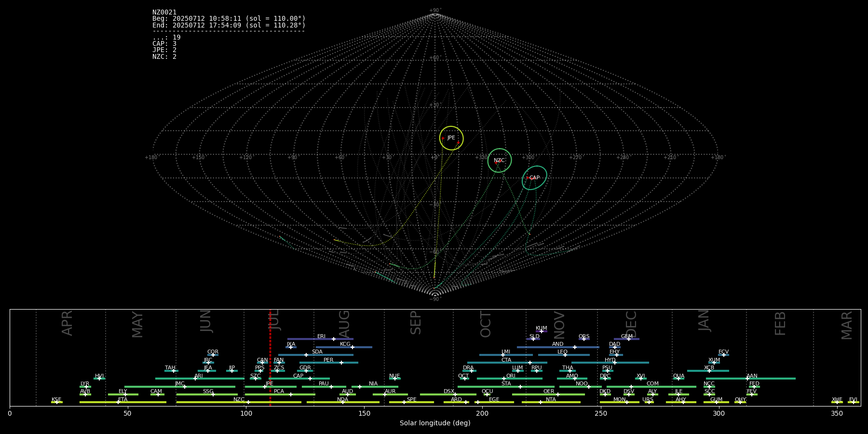Click the CAP radiant ellipse on the sky map
The image size is (868, 434).
534,178
